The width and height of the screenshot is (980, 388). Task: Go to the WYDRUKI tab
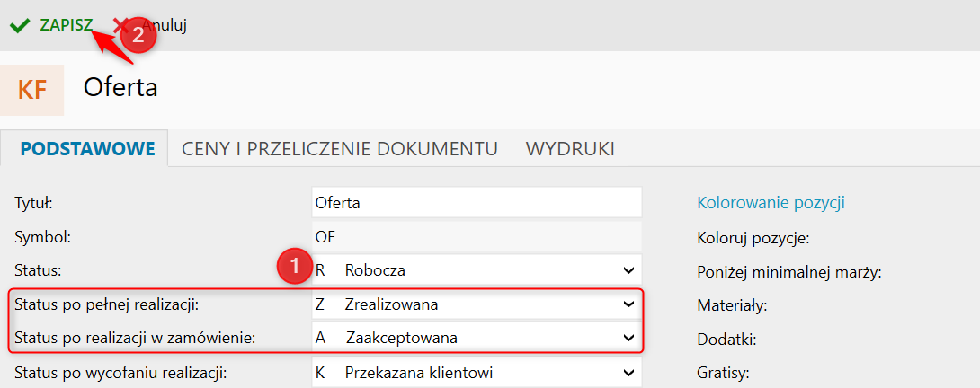point(570,147)
